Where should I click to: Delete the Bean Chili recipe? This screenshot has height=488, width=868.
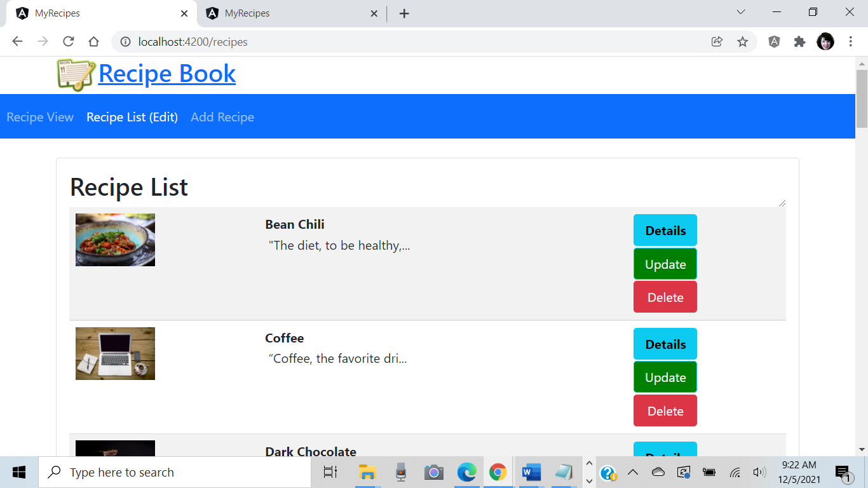[x=665, y=297]
